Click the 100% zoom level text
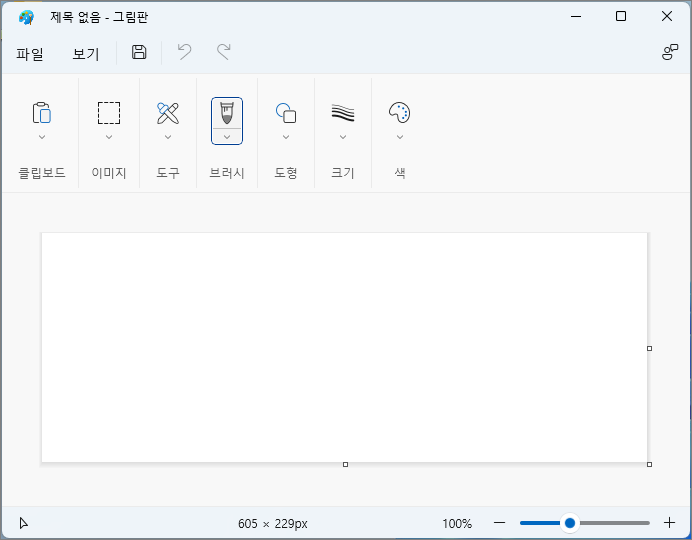Image resolution: width=692 pixels, height=540 pixels. pos(457,524)
